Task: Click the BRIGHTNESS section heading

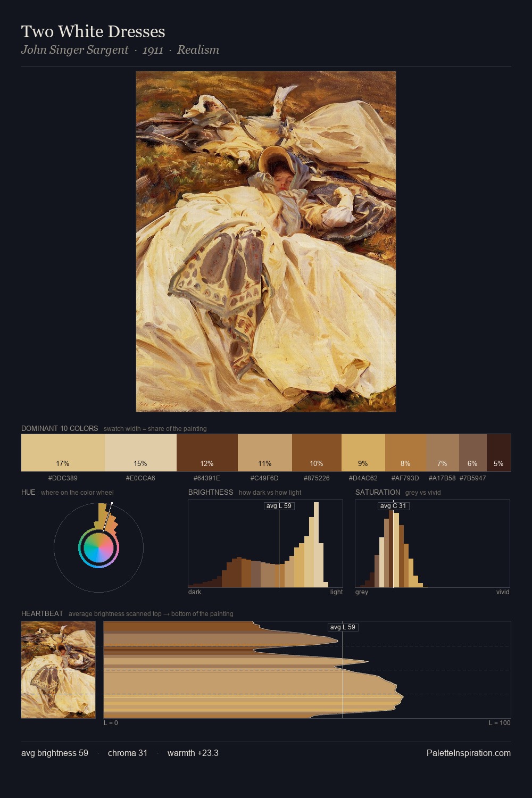Action: pyautogui.click(x=211, y=492)
